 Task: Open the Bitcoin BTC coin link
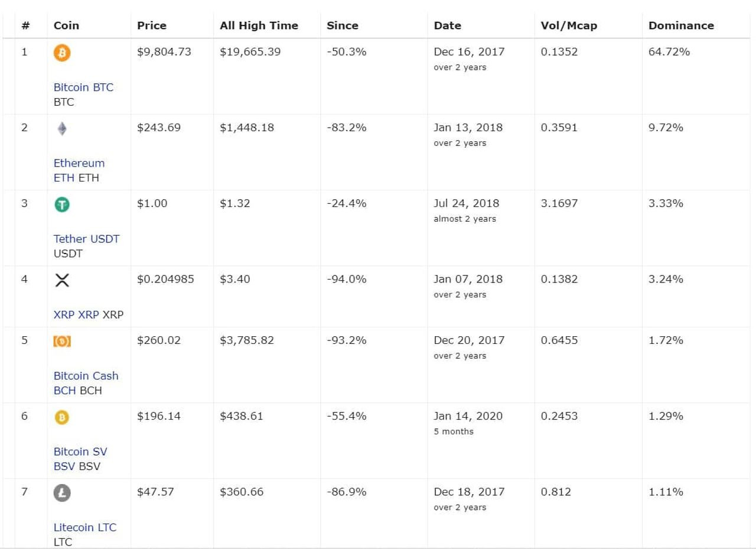[x=83, y=87]
